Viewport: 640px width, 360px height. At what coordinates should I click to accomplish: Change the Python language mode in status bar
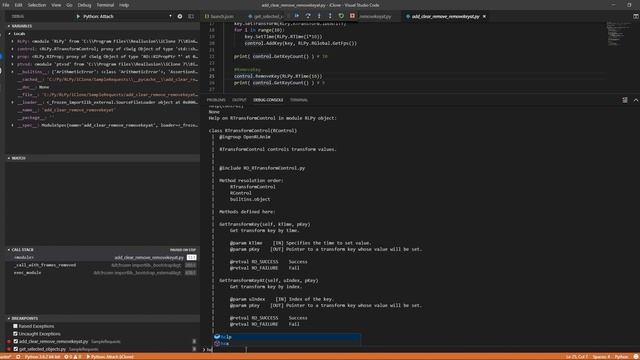[621, 357]
